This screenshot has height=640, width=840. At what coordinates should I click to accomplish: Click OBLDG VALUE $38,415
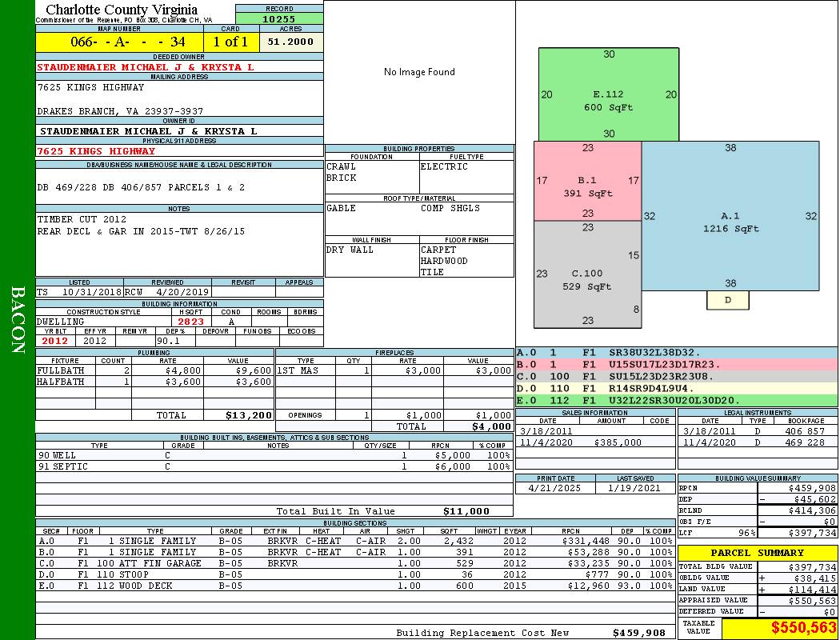pos(815,578)
